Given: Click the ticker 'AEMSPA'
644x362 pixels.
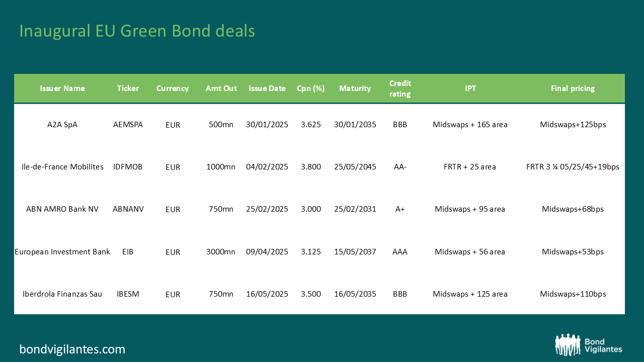Looking at the screenshot, I should pyautogui.click(x=128, y=125).
